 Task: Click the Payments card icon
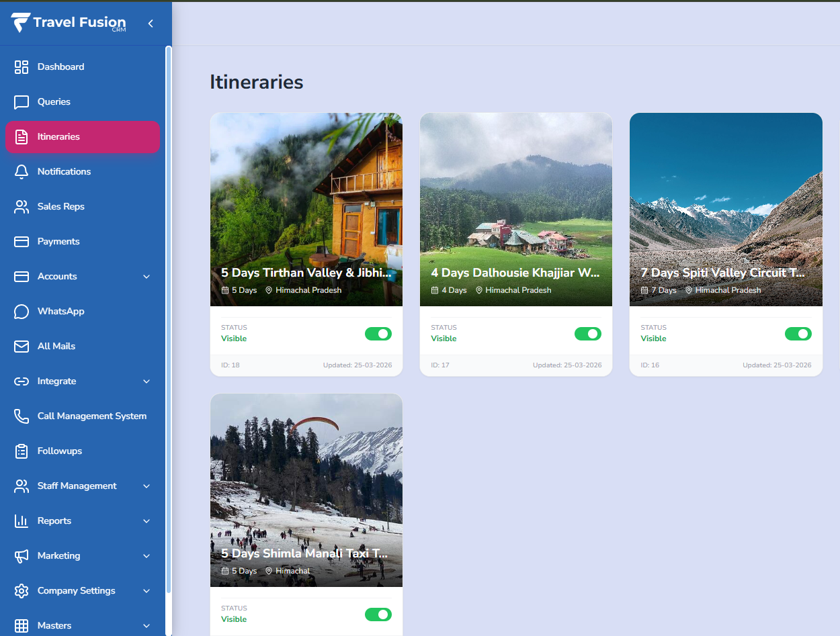tap(22, 242)
